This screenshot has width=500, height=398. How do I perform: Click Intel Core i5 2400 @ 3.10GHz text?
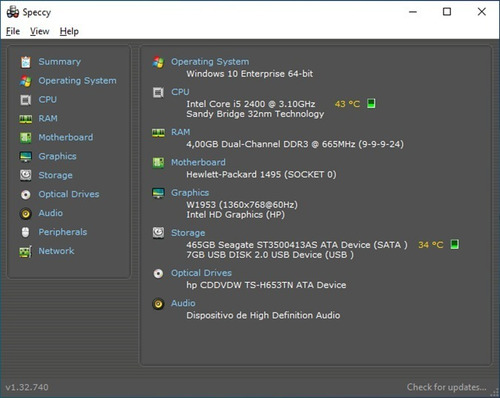tap(251, 104)
